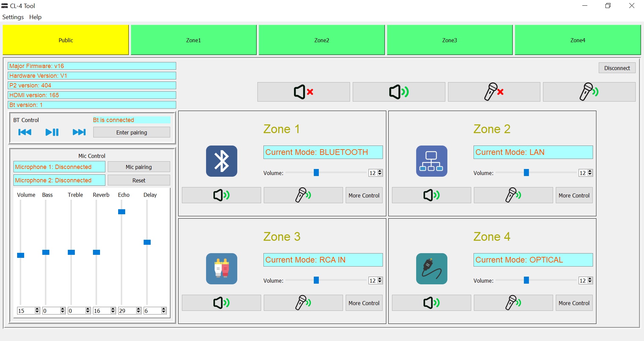Click the Zone 2 volume spinner arrows
The image size is (644, 341).
point(590,173)
